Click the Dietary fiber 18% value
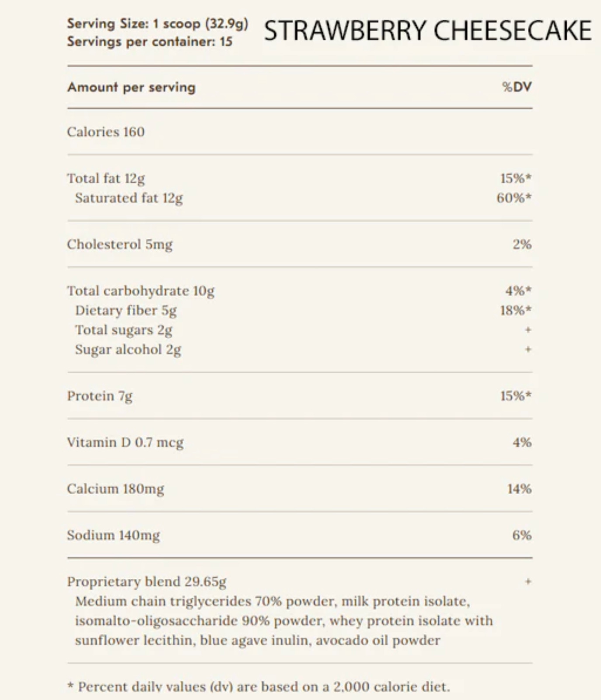 (x=516, y=310)
